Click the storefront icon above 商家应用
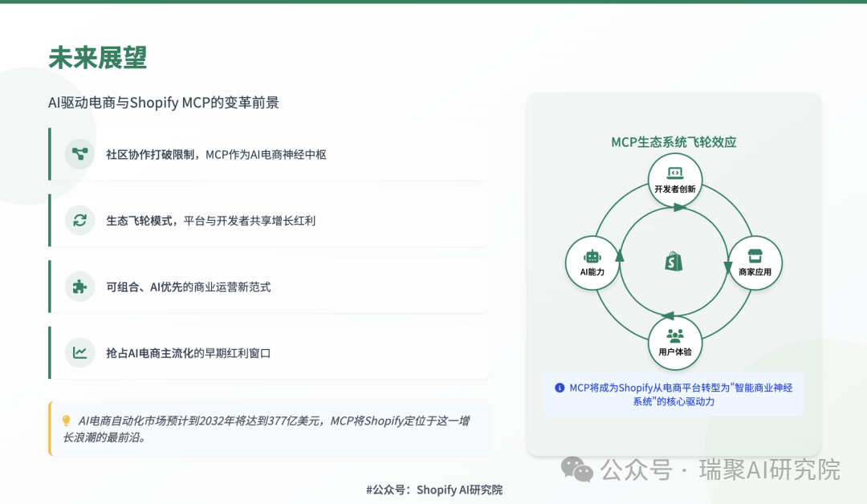 (755, 256)
